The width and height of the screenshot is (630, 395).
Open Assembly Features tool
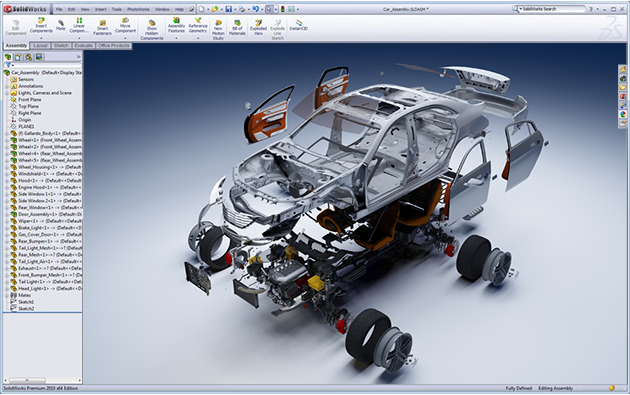click(176, 25)
